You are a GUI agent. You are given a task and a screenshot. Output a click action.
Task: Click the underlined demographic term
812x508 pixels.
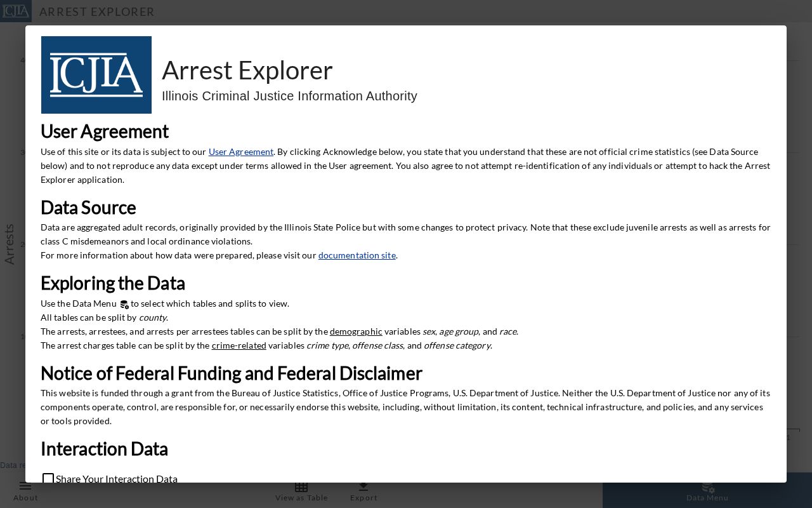point(356,331)
